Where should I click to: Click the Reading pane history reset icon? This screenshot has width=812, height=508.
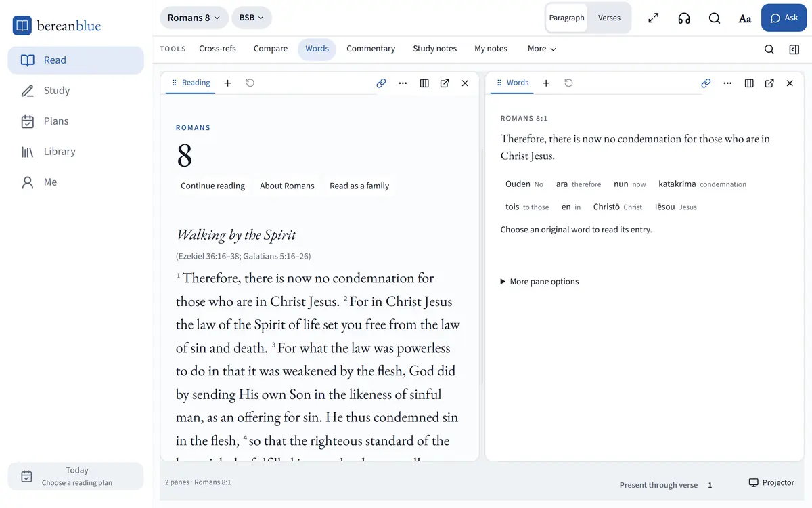[250, 83]
